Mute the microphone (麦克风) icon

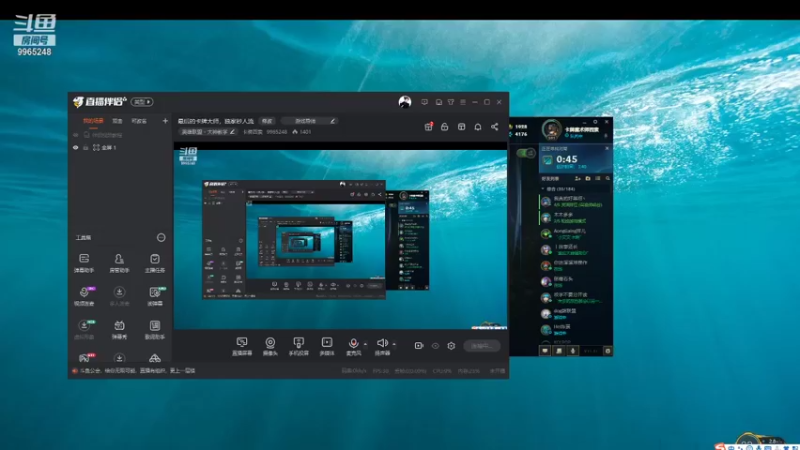[x=353, y=343]
